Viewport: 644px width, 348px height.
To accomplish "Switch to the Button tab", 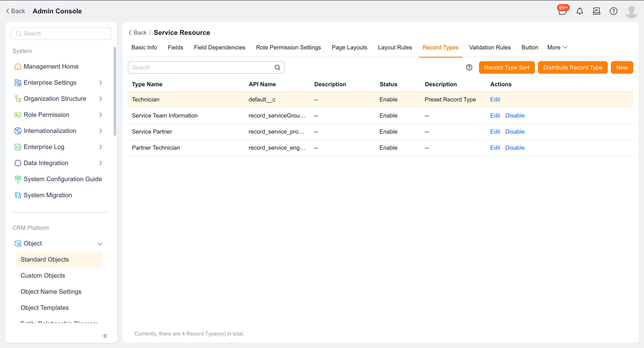I will point(530,47).
